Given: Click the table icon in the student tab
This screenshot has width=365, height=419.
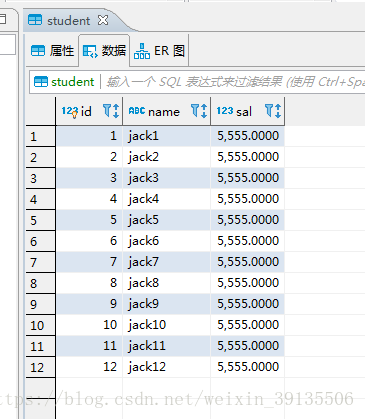Looking at the screenshot, I should point(35,20).
